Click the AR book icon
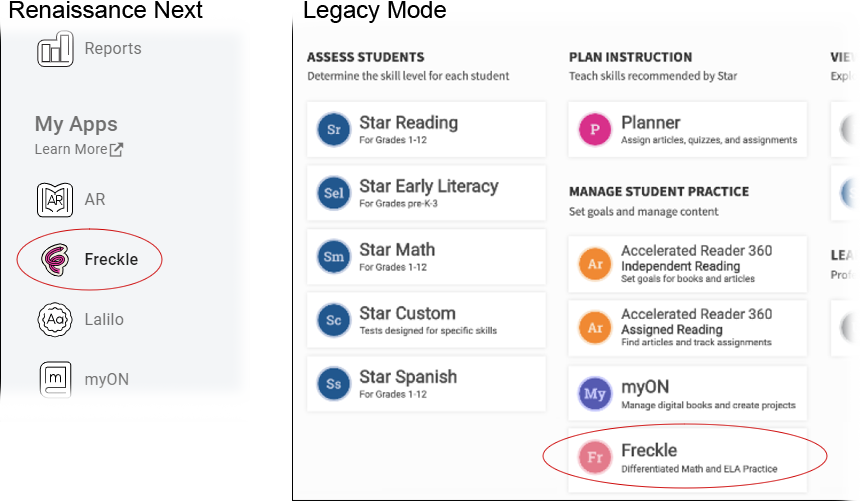The width and height of the screenshot is (860, 501). (55, 200)
